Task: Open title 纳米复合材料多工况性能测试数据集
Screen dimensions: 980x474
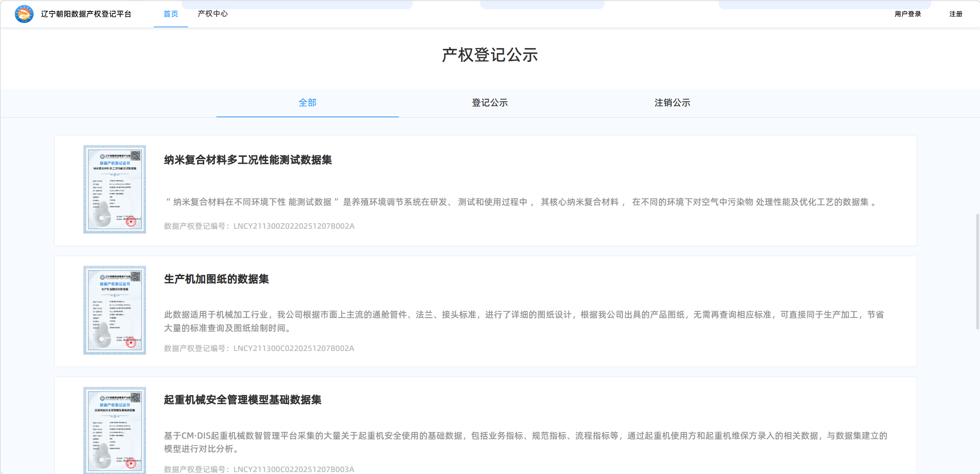Action: (x=248, y=160)
